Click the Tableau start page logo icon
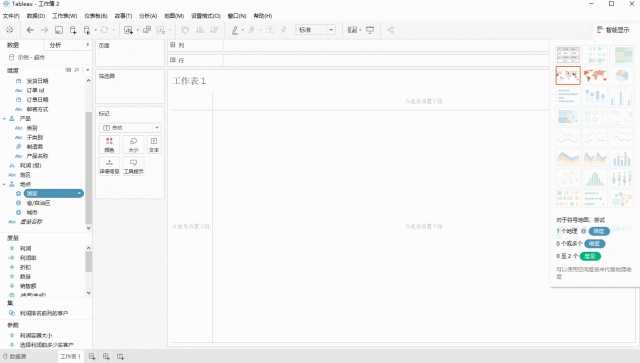 pos(9,30)
